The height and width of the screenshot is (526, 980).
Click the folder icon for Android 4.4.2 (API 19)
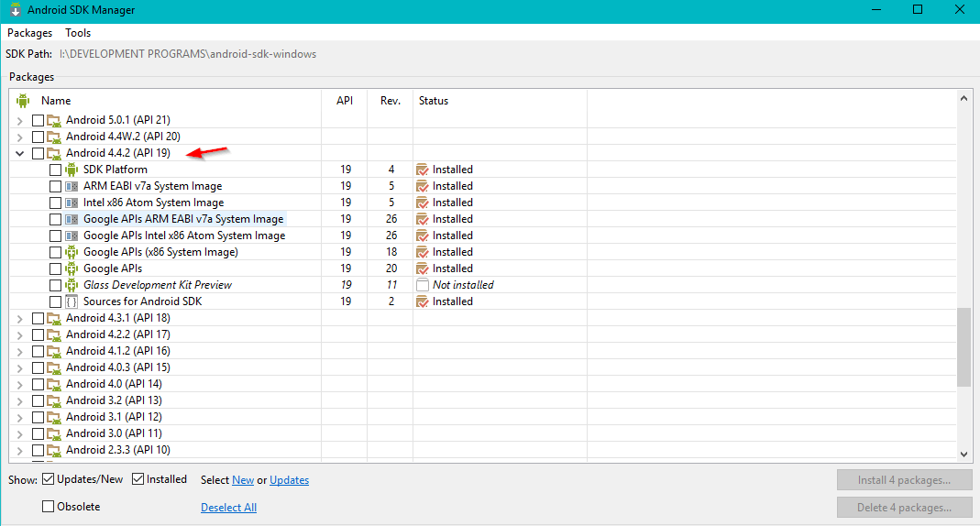(54, 153)
